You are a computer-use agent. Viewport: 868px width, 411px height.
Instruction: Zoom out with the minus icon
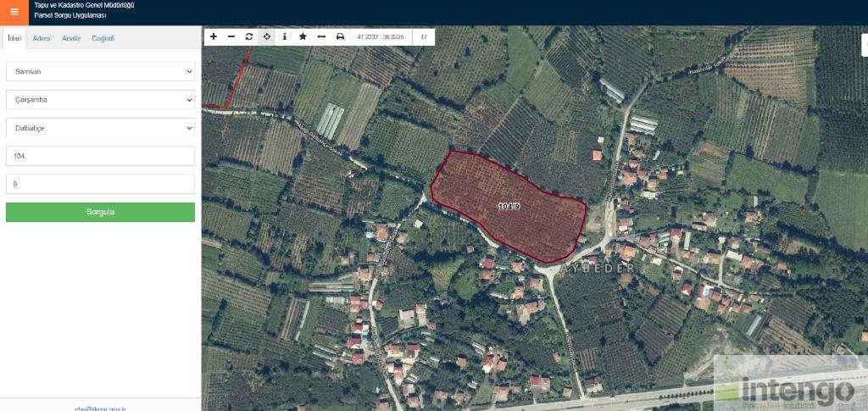[x=231, y=36]
